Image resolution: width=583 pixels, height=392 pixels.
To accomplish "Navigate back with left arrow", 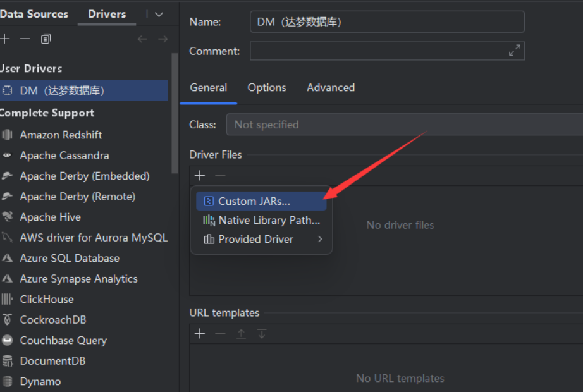I will [x=142, y=39].
